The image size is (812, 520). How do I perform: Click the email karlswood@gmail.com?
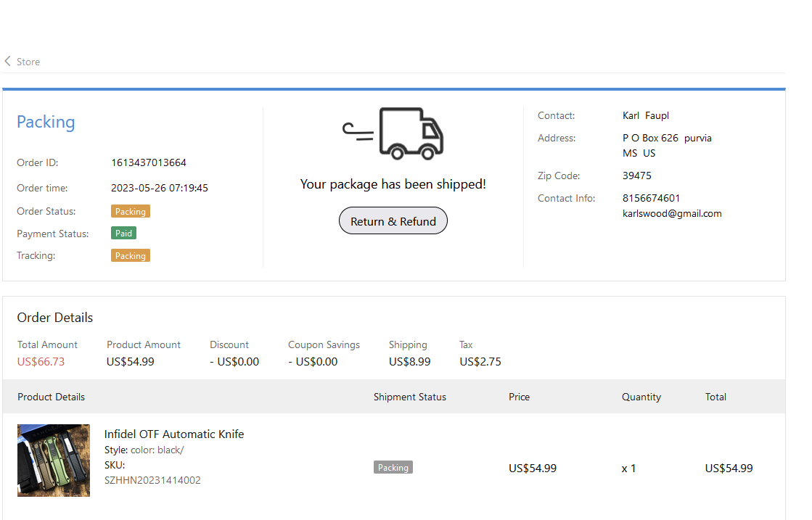pos(672,213)
